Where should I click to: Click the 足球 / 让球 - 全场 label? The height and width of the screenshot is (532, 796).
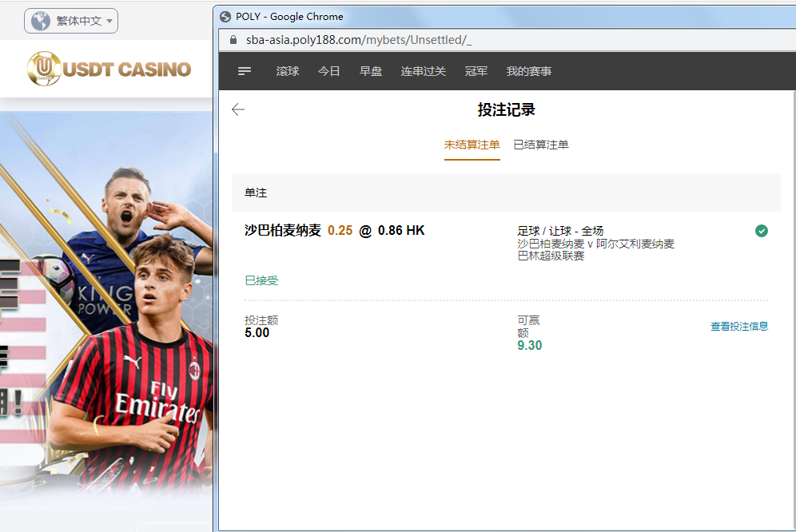click(560, 231)
